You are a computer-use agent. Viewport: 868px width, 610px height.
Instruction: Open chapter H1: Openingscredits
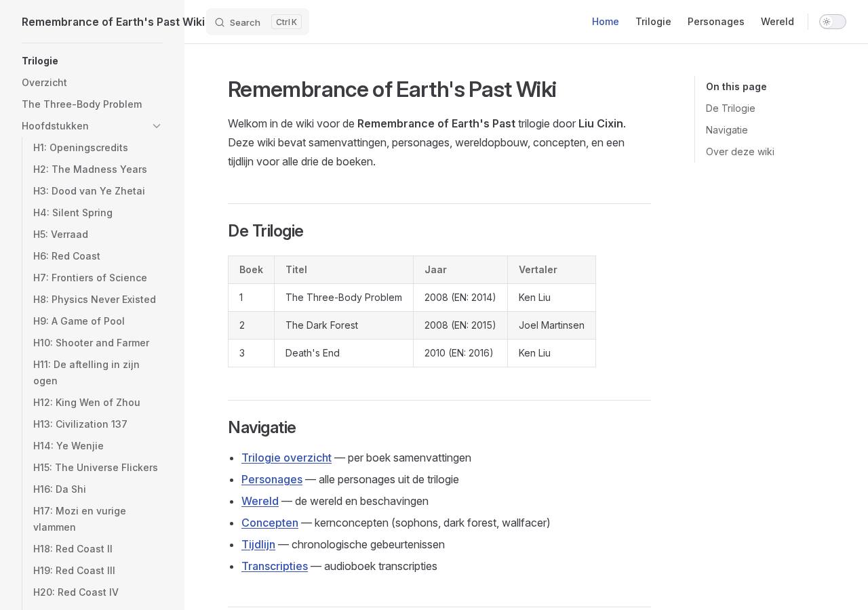click(81, 148)
